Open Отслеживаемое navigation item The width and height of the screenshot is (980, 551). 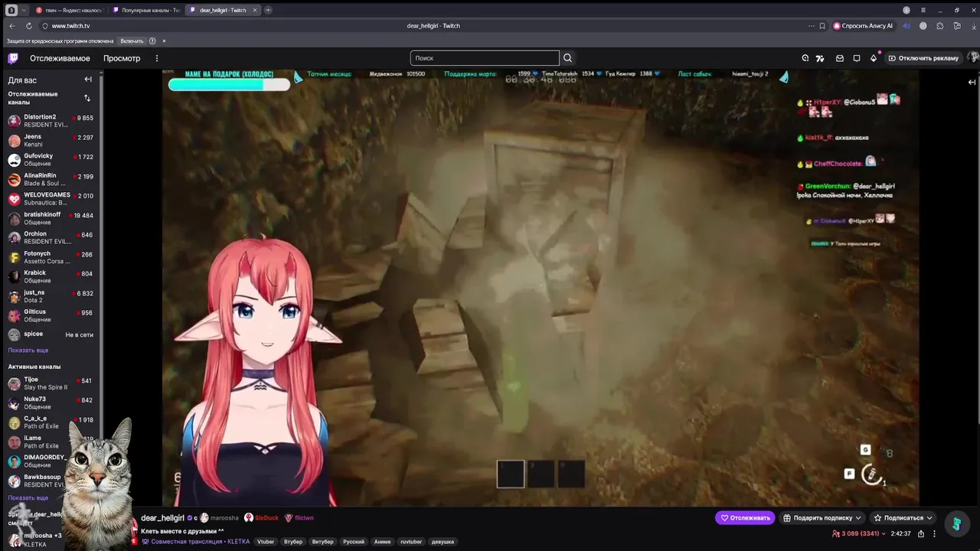click(60, 58)
